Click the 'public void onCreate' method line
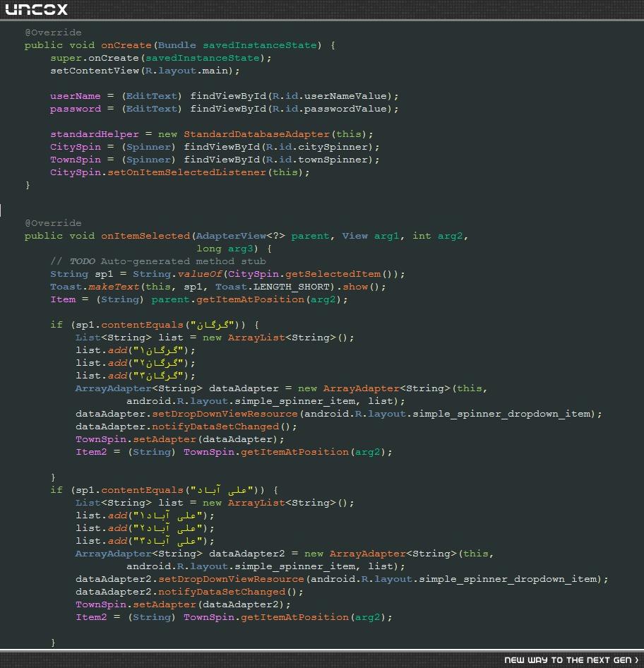The width and height of the screenshot is (644, 668). (x=180, y=45)
